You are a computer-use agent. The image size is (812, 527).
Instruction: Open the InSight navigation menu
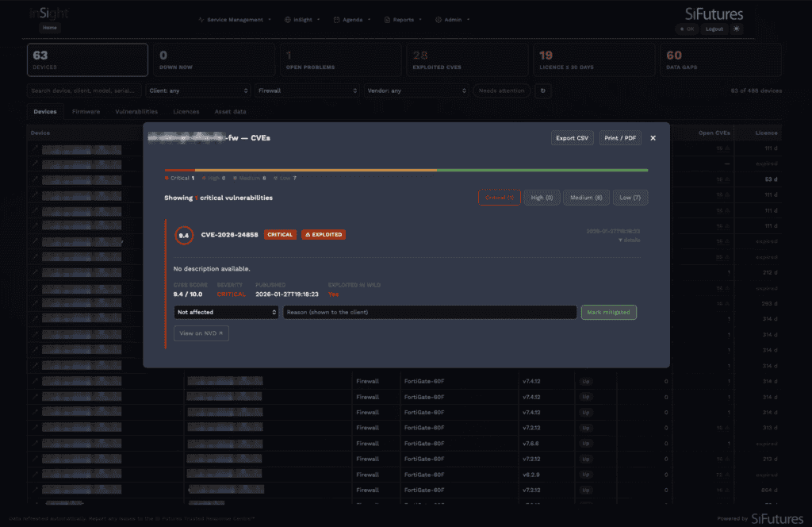[302, 20]
